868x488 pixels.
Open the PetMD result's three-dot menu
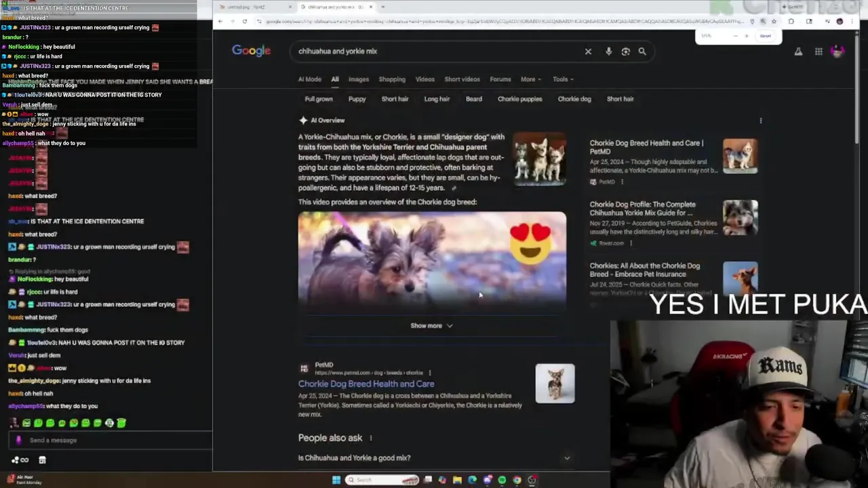point(429,373)
